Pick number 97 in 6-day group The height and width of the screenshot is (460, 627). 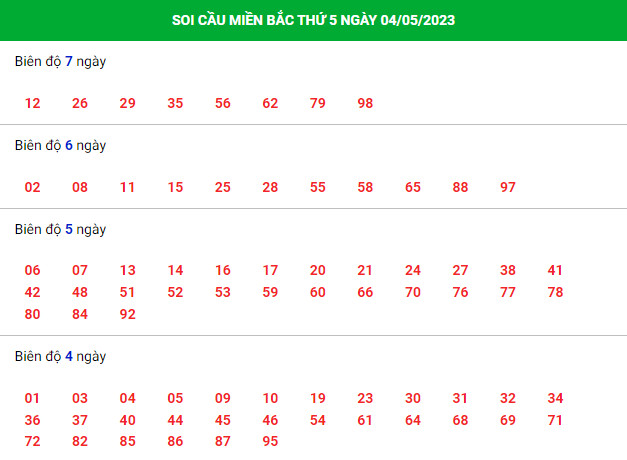click(508, 187)
